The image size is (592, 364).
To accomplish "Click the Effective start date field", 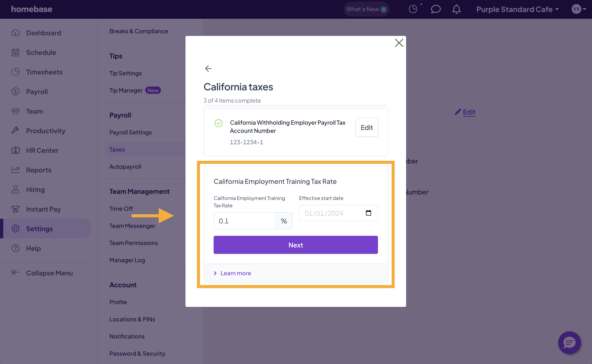I will (x=338, y=213).
